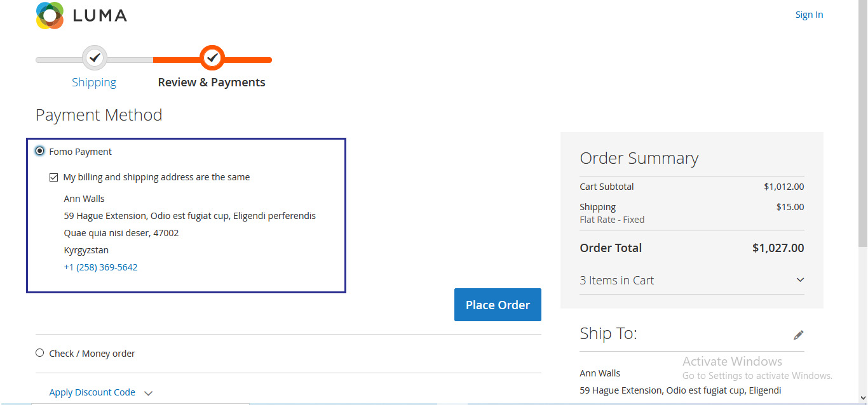Choose Check / Money order radio button
868x405 pixels.
coord(40,353)
